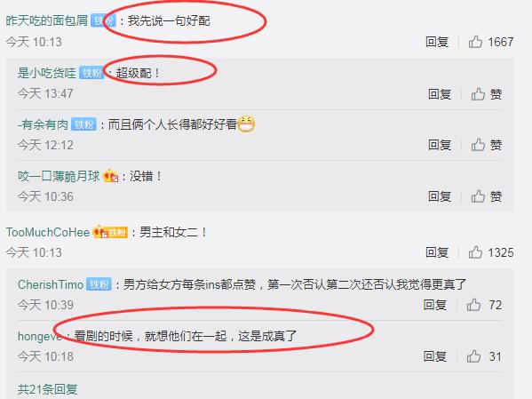532x399 pixels.
Task: Expand all 共21条回复 replies
Action: [47, 389]
